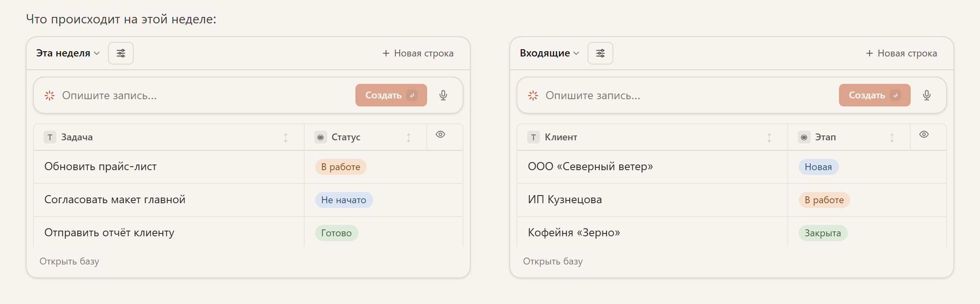980x304 pixels.
Task: Sort by Статус column arrow
Action: click(x=409, y=137)
